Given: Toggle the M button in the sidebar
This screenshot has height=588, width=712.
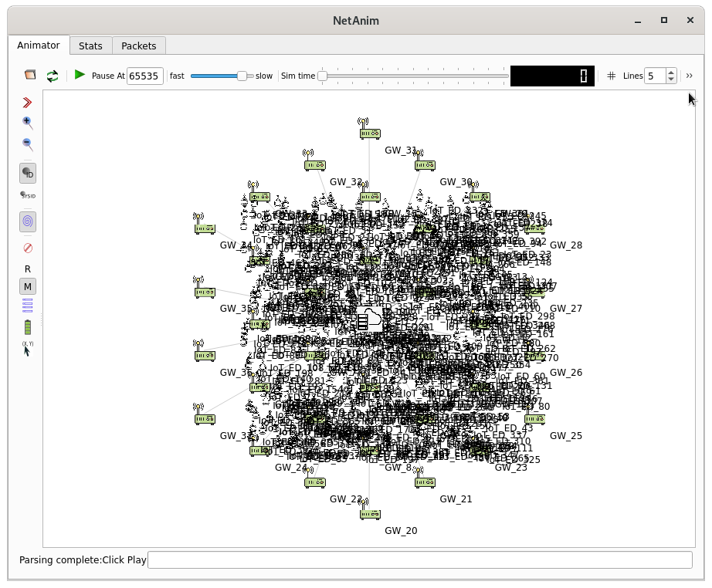Looking at the screenshot, I should click(x=28, y=287).
